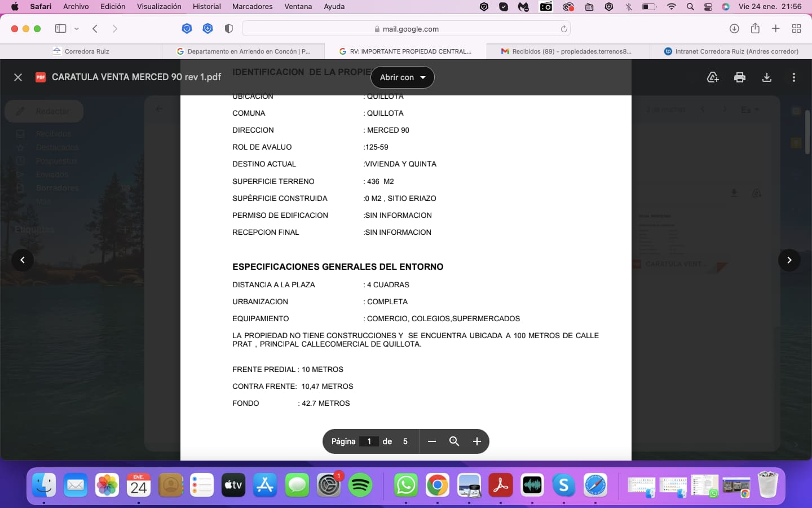The width and height of the screenshot is (812, 508).
Task: Print the PDF using the printer icon
Action: pos(740,77)
